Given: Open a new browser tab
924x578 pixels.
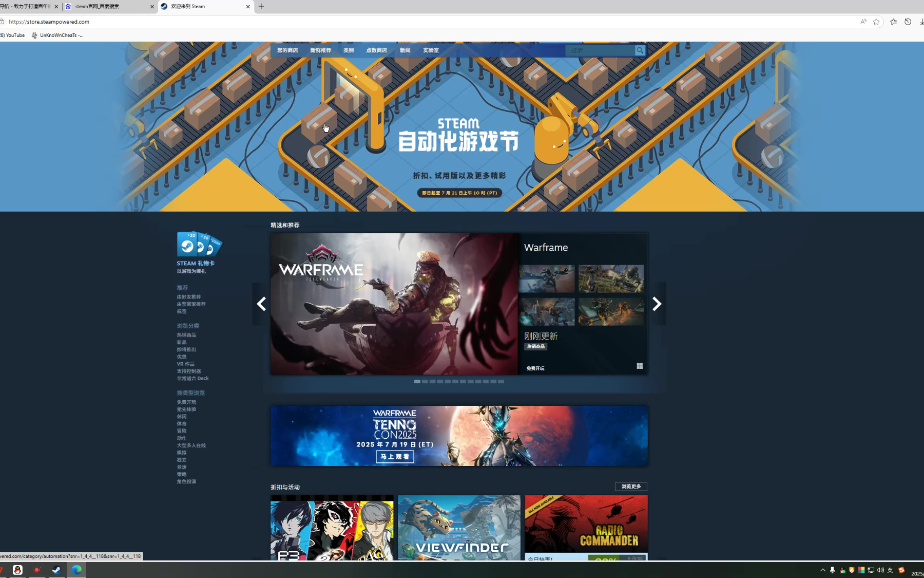Looking at the screenshot, I should [261, 6].
